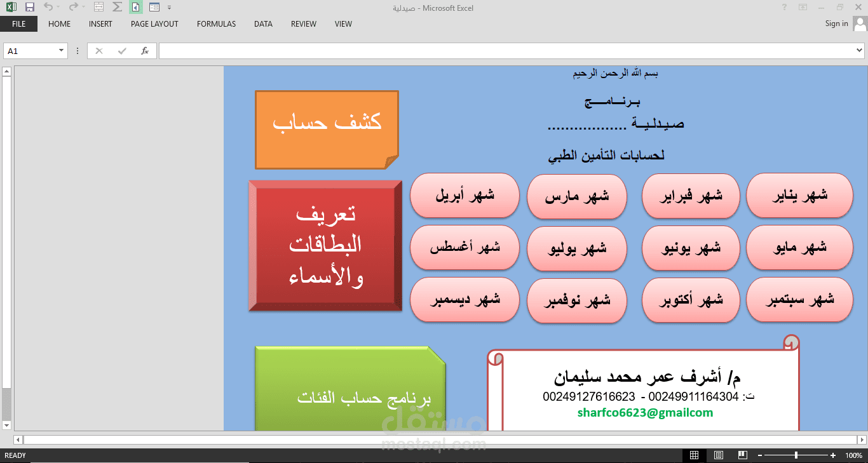Open the DATA ribbon tab
The width and height of the screenshot is (868, 463).
[x=263, y=24]
